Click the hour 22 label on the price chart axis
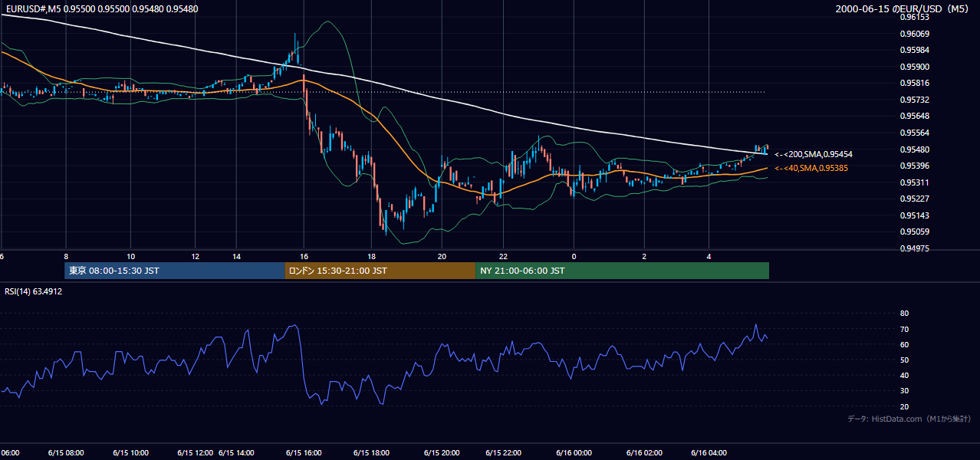This screenshot has width=980, height=460. pyautogui.click(x=503, y=257)
